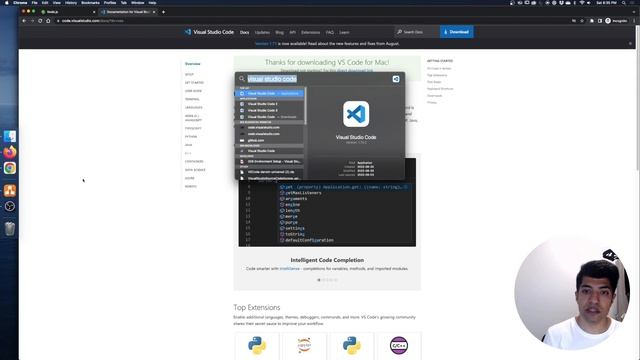The height and width of the screenshot is (360, 640).
Task: Open the FAQ page in site navigation
Action: click(x=330, y=32)
